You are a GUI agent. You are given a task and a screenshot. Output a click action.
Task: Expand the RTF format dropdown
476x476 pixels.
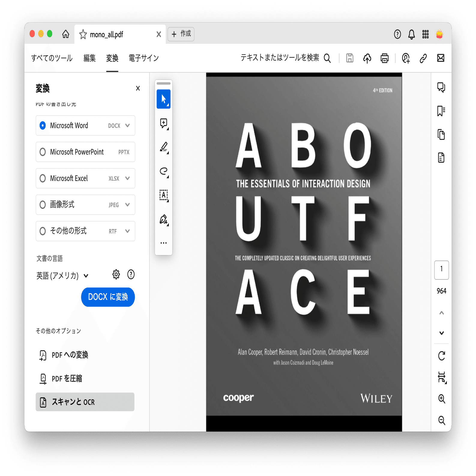click(x=128, y=231)
